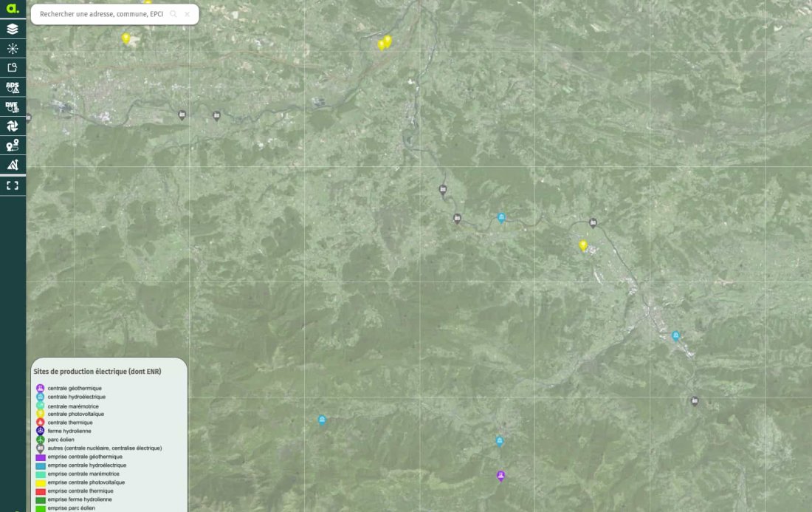Click the magnifier icon in search bar
The width and height of the screenshot is (812, 512).
coord(173,14)
